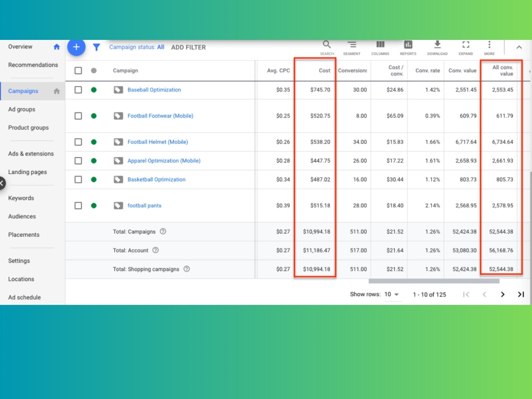
Task: Click the football pants tag icon
Action: [118, 205]
